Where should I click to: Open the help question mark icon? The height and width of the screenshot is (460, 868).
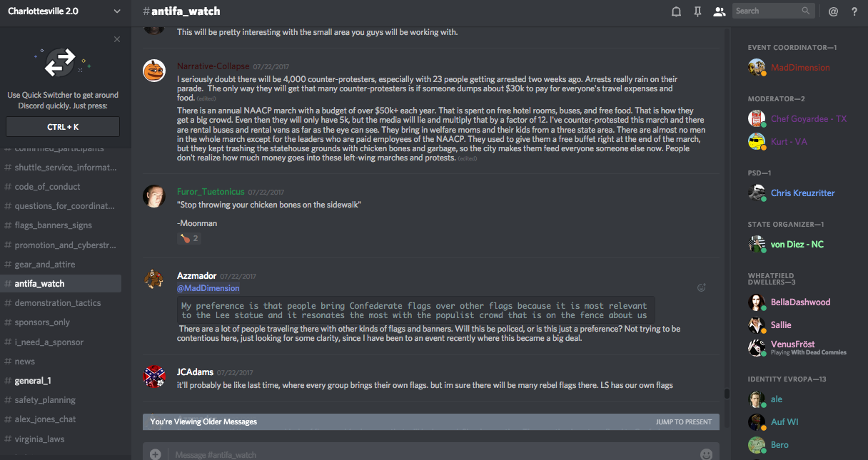[x=854, y=11]
